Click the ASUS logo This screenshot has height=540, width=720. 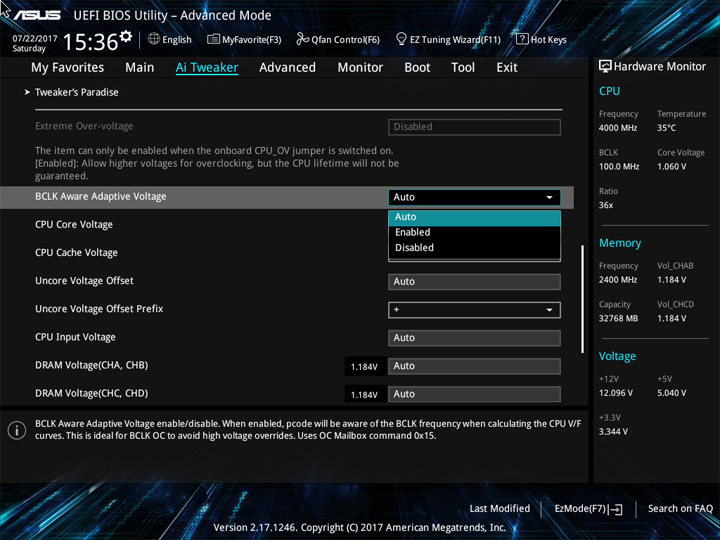pos(37,15)
